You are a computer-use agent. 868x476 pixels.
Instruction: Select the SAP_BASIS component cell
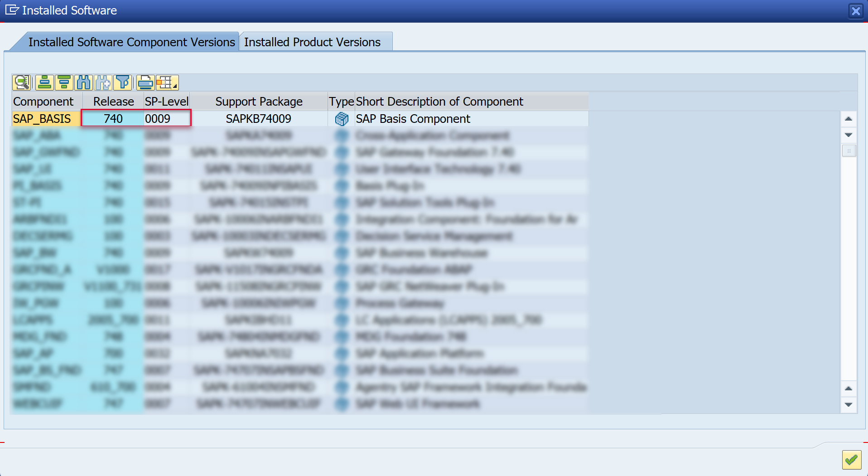tap(43, 119)
